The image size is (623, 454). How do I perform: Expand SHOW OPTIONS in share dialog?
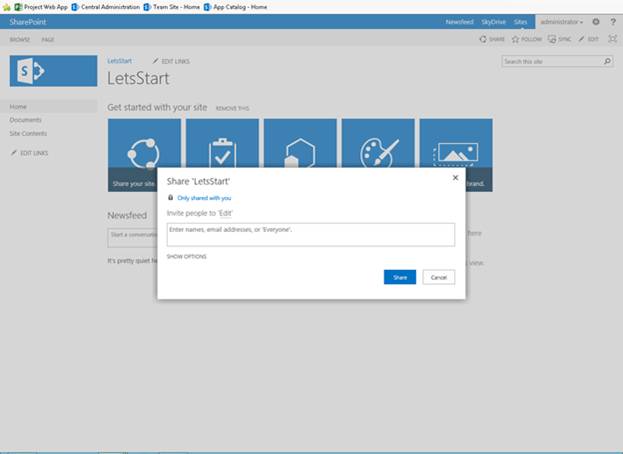(186, 257)
